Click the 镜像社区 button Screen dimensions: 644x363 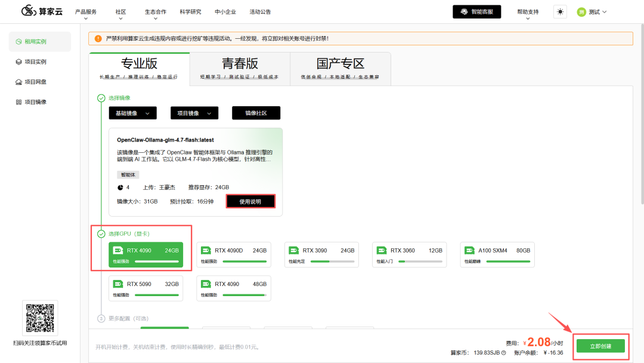point(256,113)
